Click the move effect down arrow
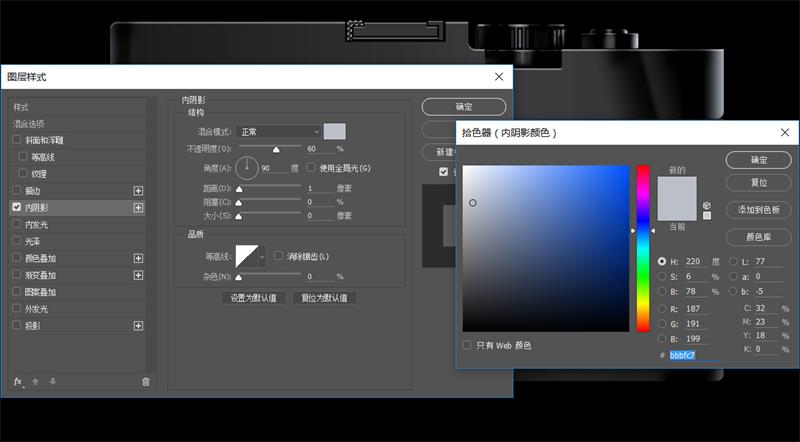The height and width of the screenshot is (442, 800). click(x=53, y=381)
